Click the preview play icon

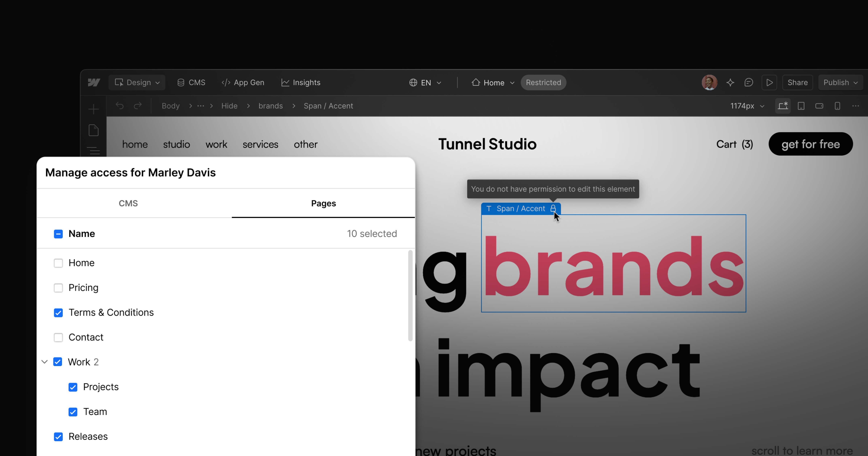[x=769, y=83]
